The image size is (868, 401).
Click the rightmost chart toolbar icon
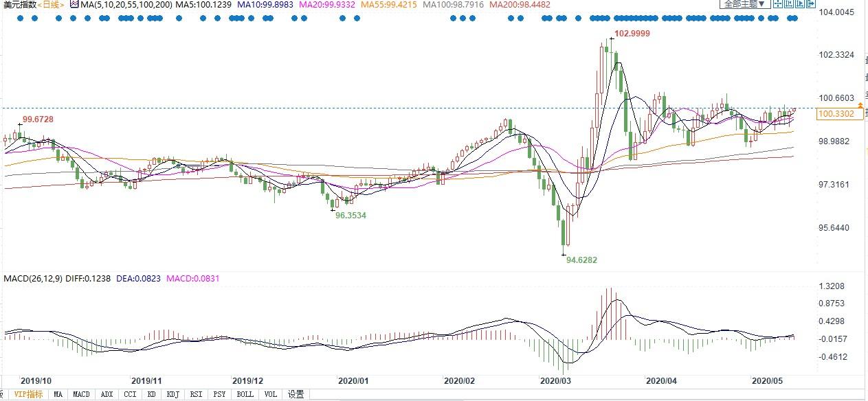click(810, 4)
